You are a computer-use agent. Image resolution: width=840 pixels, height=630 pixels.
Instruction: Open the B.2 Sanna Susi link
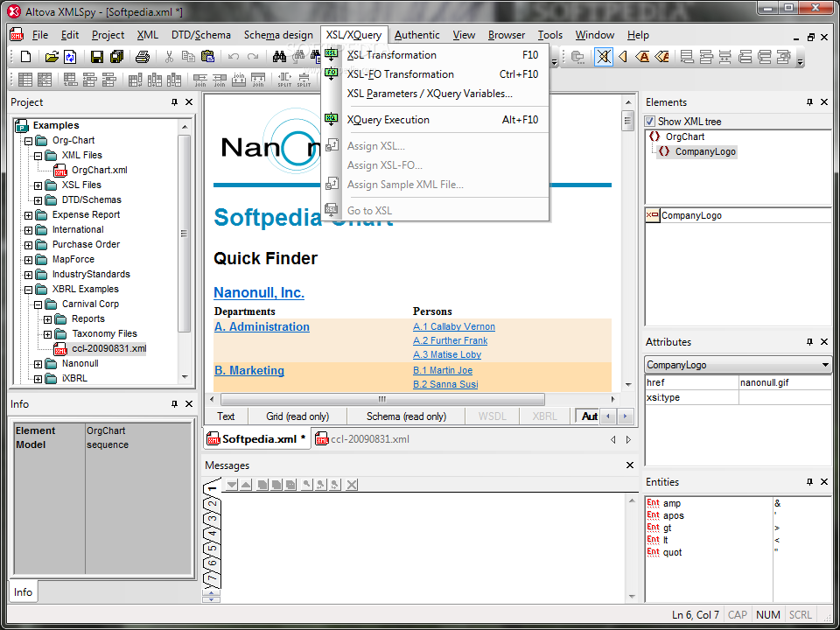[445, 385]
